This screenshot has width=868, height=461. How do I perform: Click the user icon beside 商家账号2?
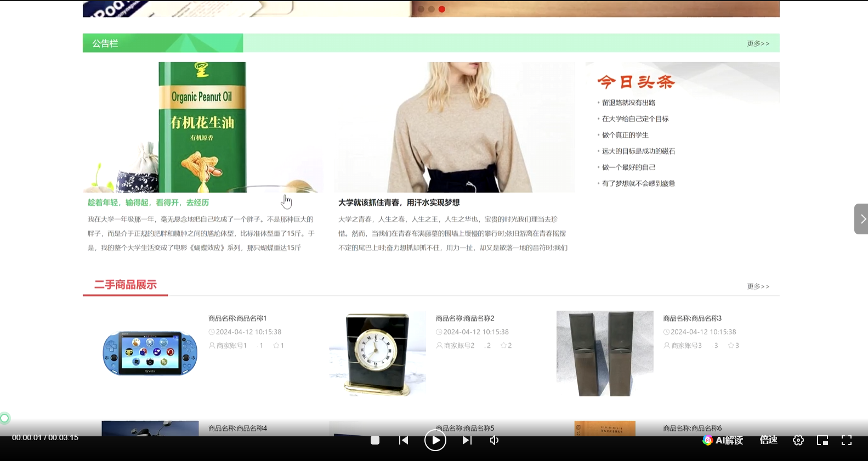point(439,346)
